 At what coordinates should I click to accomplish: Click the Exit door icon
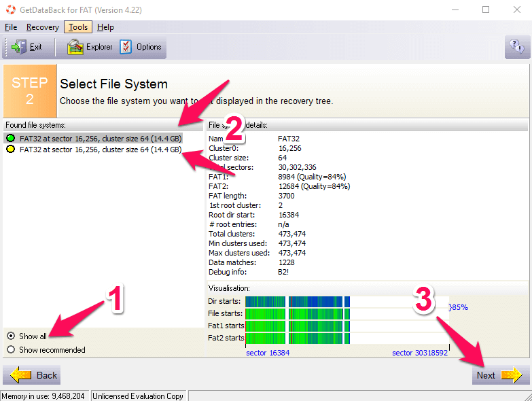point(18,47)
